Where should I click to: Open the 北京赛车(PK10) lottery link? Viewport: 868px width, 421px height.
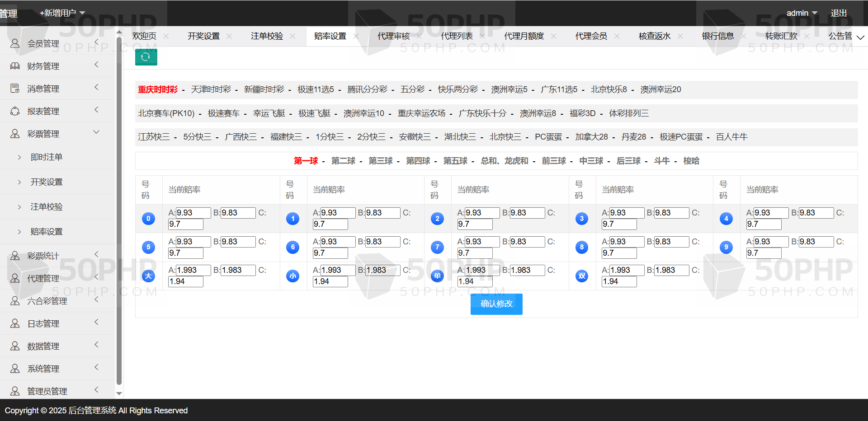pos(166,113)
